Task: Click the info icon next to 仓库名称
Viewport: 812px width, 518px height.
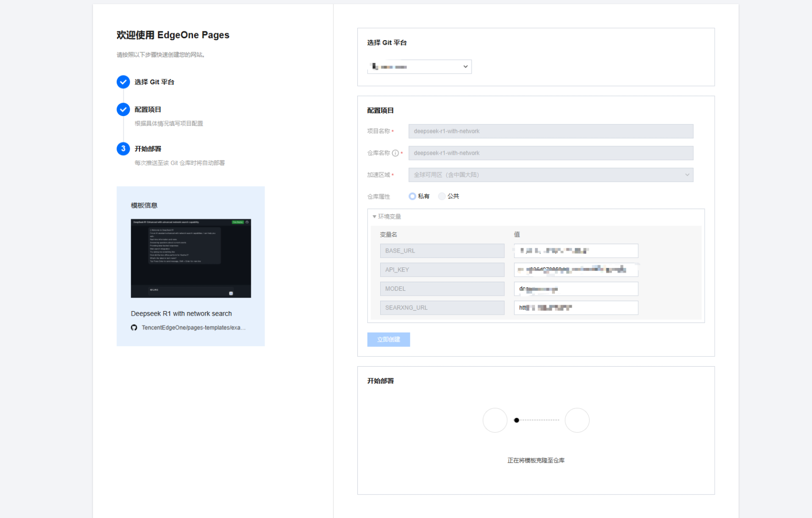Action: tap(395, 153)
